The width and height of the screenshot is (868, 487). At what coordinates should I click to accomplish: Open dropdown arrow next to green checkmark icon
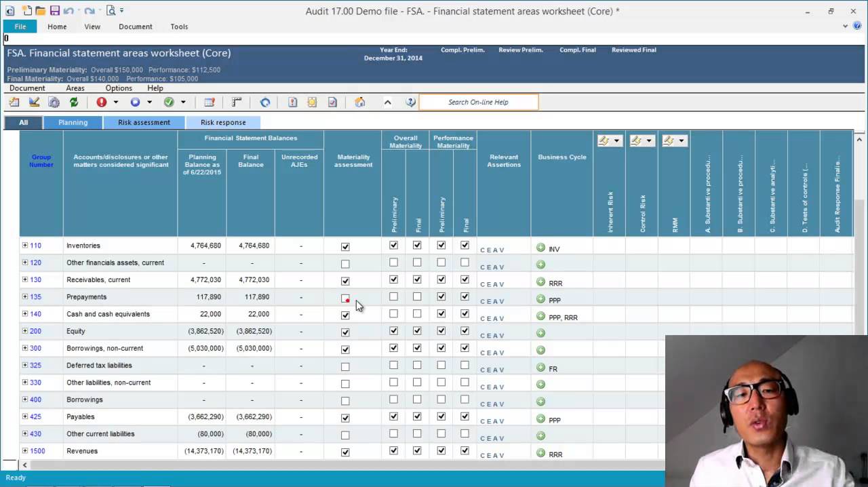pos(183,102)
